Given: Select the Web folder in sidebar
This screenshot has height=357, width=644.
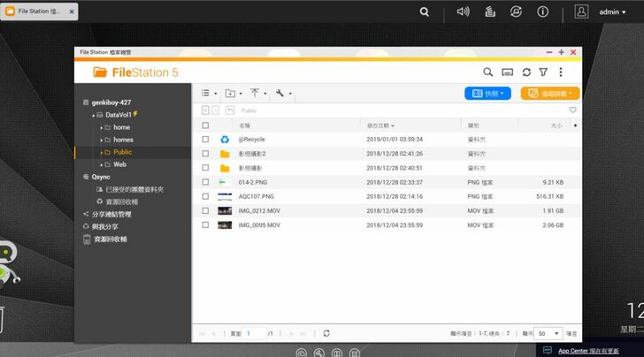Looking at the screenshot, I should pos(119,164).
